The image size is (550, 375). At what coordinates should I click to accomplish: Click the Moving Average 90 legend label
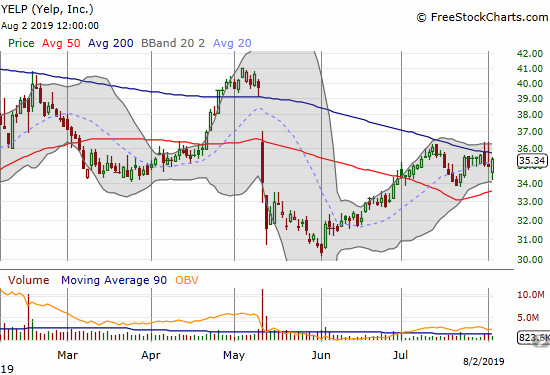(114, 280)
